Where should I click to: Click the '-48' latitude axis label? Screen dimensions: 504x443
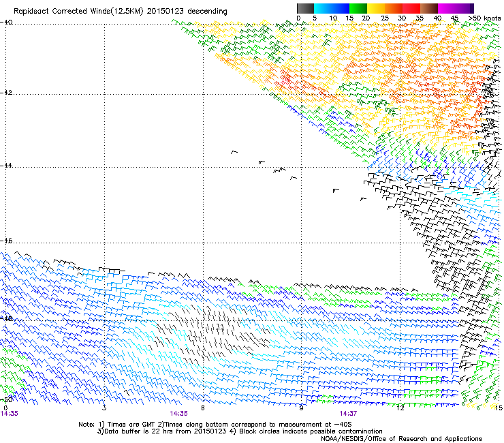point(7,318)
